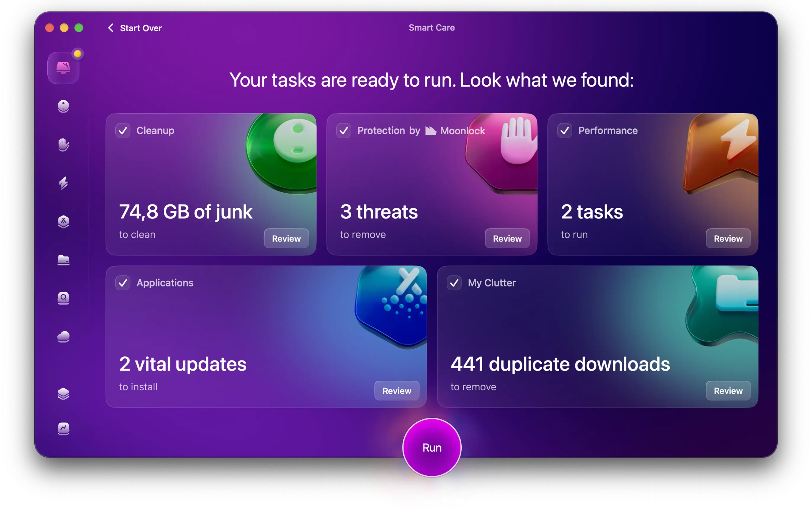
Task: Click Start Over back chevron
Action: [111, 28]
